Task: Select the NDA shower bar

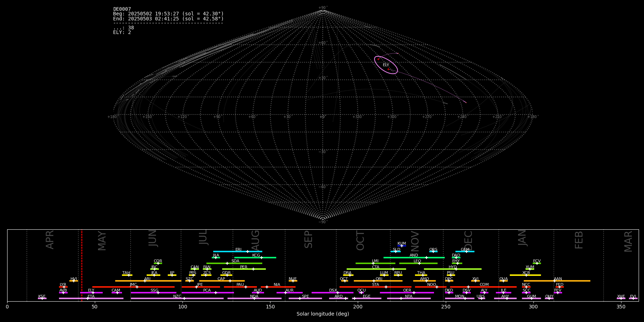Action: tap(254, 298)
